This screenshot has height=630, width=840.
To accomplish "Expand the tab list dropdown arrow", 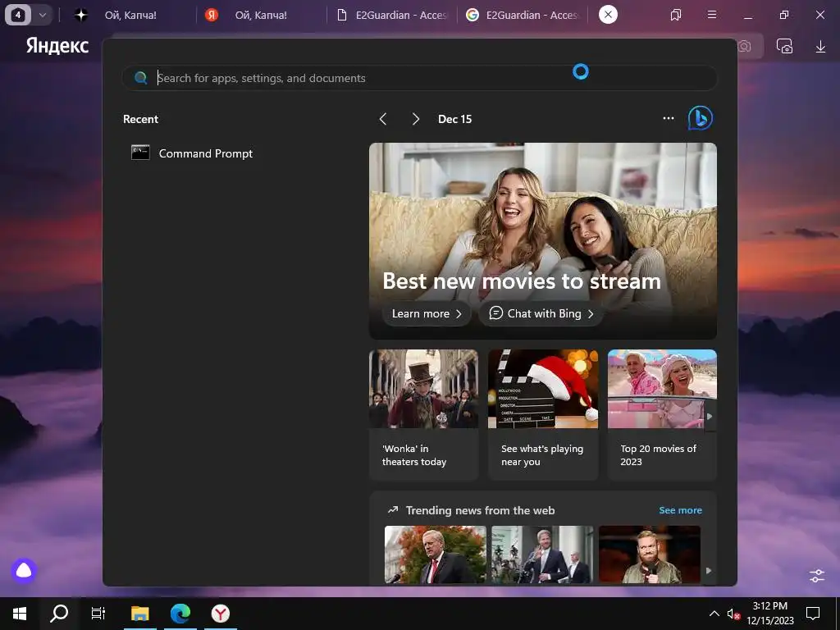I will [43, 15].
